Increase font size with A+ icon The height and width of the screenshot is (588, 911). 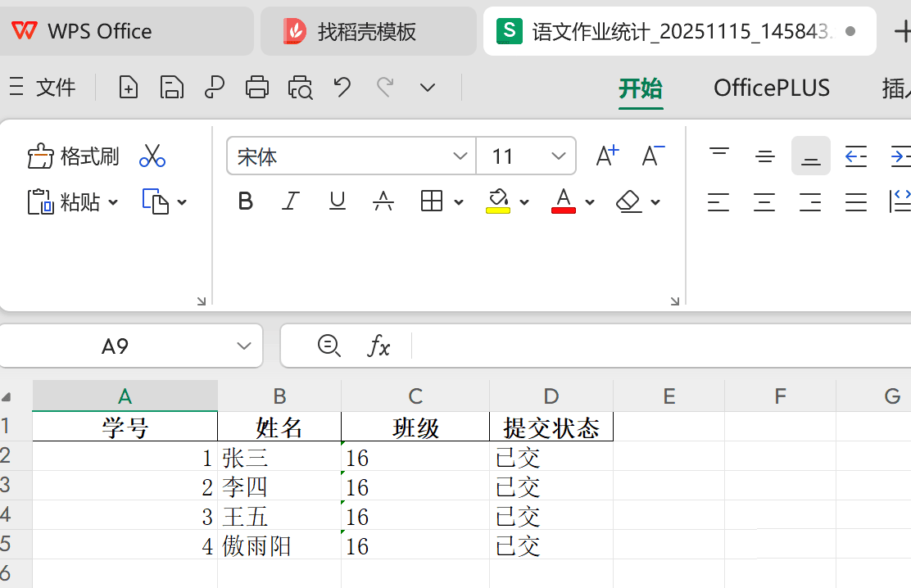[606, 154]
